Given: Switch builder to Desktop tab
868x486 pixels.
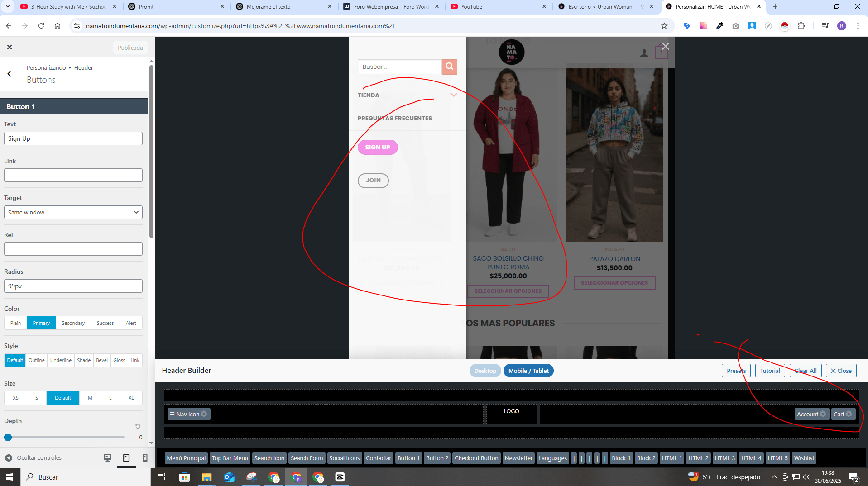Looking at the screenshot, I should click(485, 371).
